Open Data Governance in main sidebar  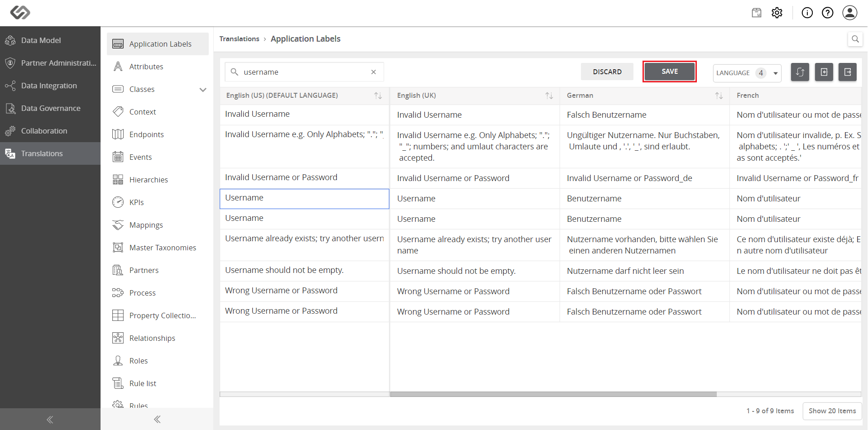[50, 108]
